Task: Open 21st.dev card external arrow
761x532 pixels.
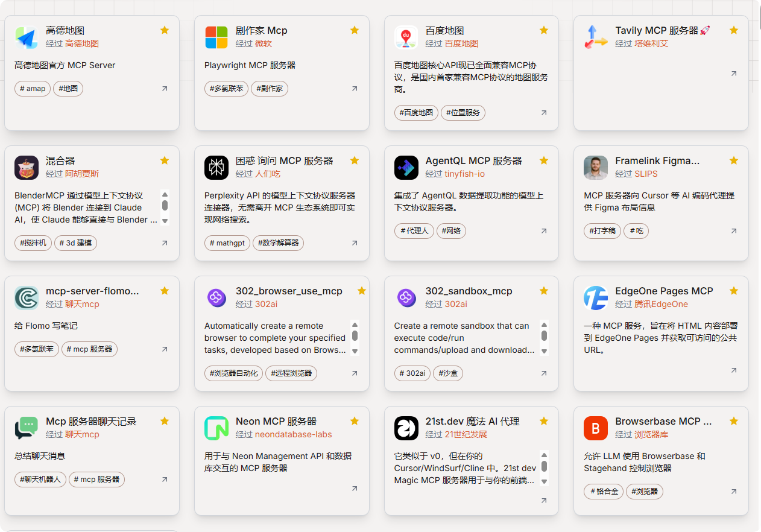Action: pyautogui.click(x=544, y=501)
